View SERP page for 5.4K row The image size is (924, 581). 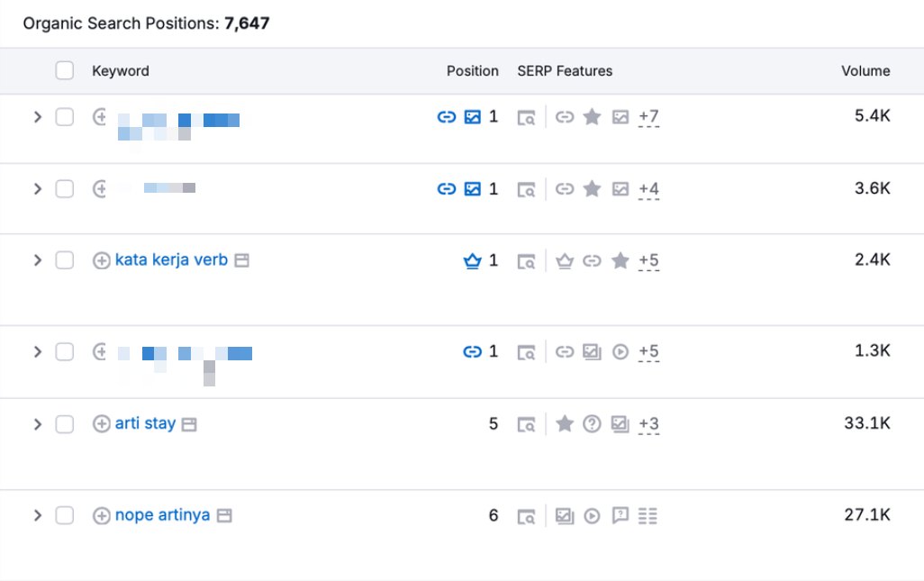click(526, 118)
